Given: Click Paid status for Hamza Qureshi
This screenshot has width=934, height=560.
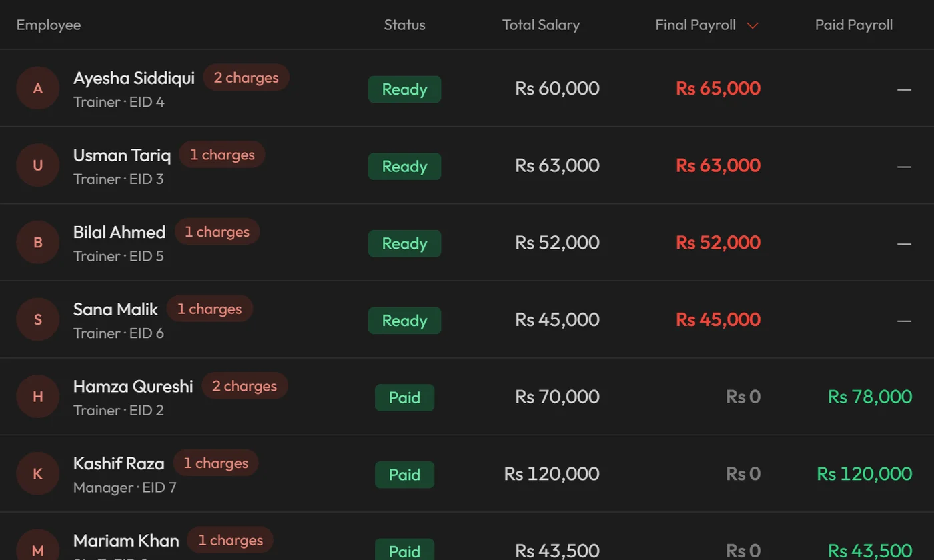Looking at the screenshot, I should pos(404,398).
